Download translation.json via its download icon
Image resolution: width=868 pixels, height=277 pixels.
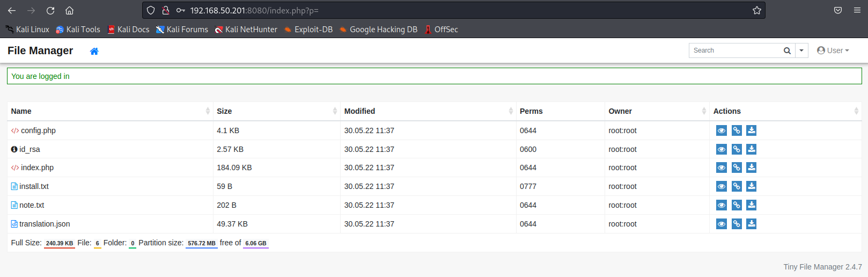[x=752, y=224]
